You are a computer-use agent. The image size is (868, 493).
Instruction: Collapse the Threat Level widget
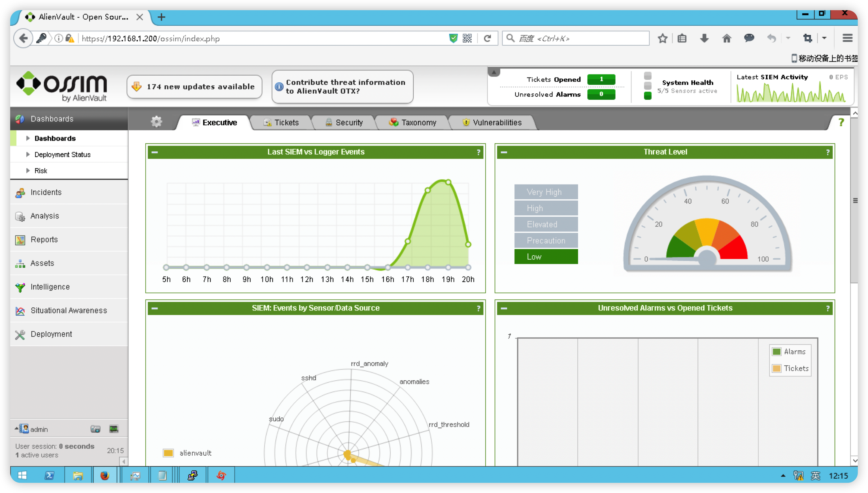tap(504, 152)
